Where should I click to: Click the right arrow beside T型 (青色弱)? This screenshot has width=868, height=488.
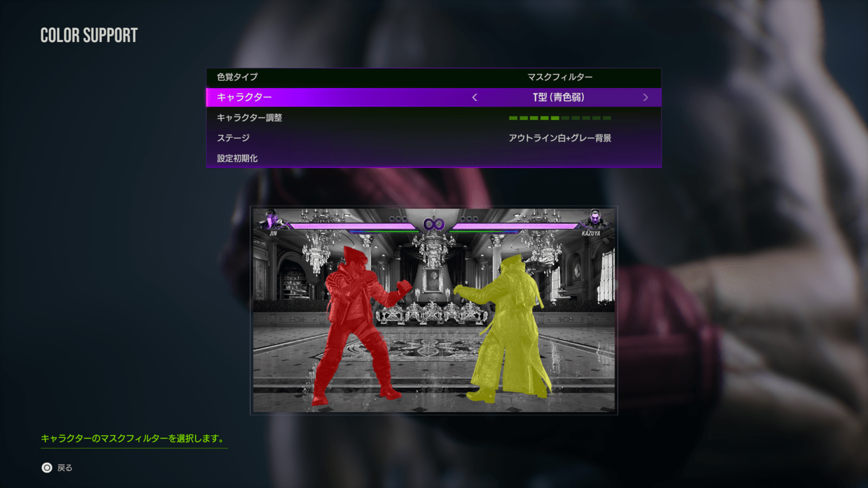pos(645,98)
